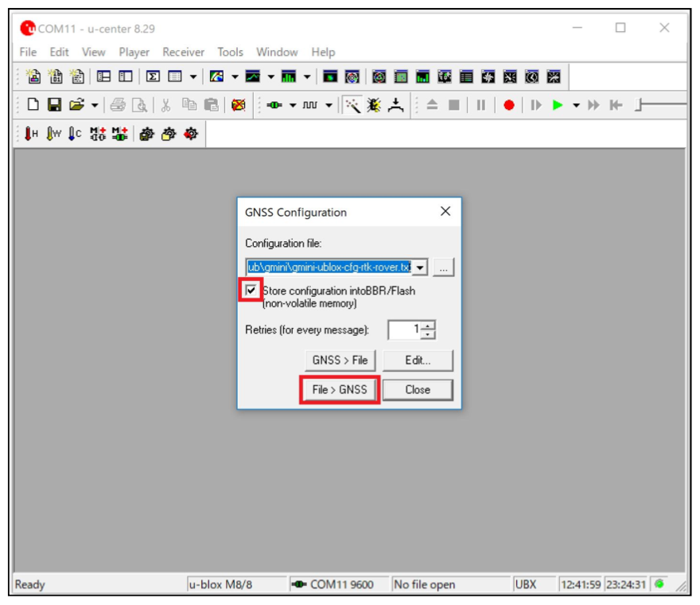Click the Pause playback button

pyautogui.click(x=480, y=105)
